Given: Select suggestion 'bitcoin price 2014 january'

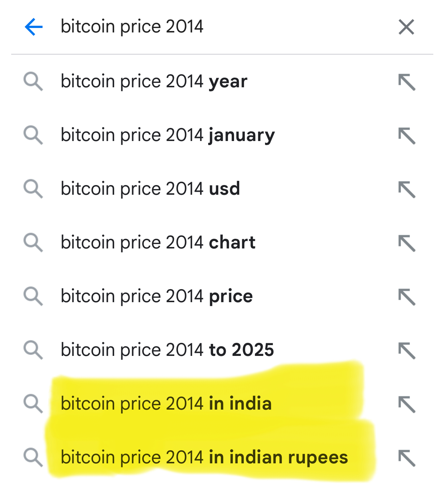Looking at the screenshot, I should click(x=168, y=135).
